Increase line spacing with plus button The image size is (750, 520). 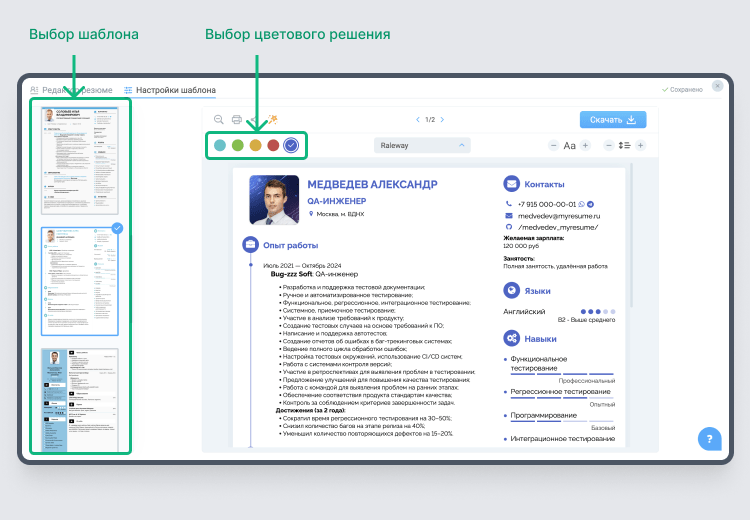(640, 145)
